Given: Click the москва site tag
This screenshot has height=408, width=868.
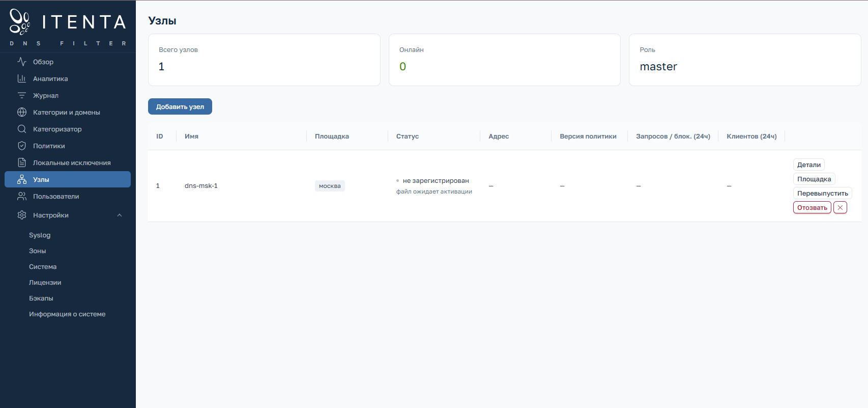Looking at the screenshot, I should click(330, 186).
